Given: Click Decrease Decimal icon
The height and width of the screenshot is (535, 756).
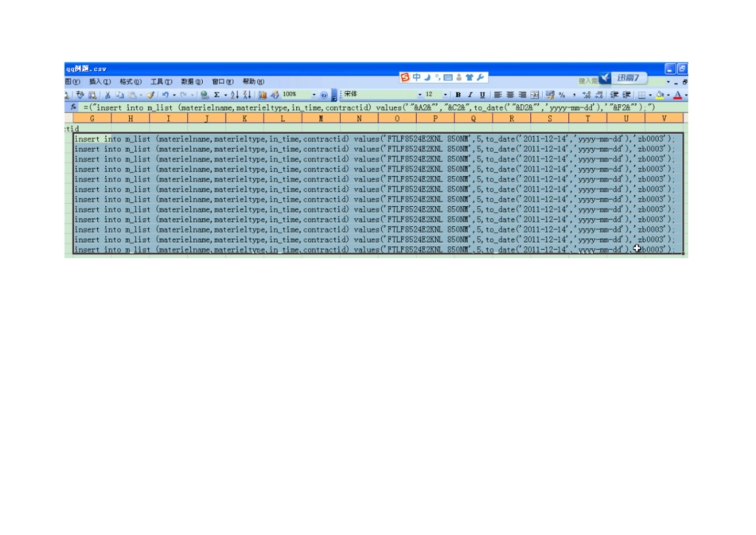Looking at the screenshot, I should click(x=598, y=95).
